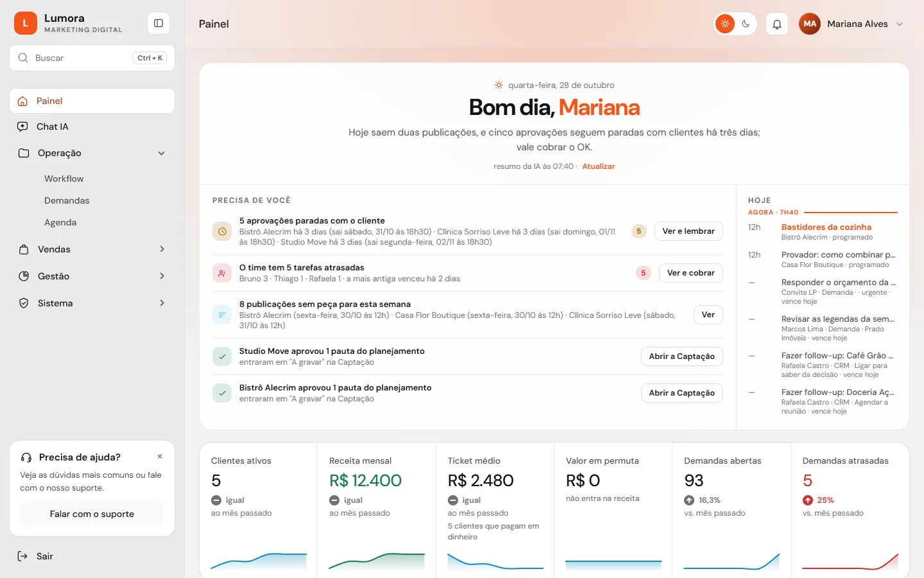This screenshot has height=578, width=924.
Task: Click Abrir a Captação for Bistrô Alecrim
Action: (x=682, y=393)
